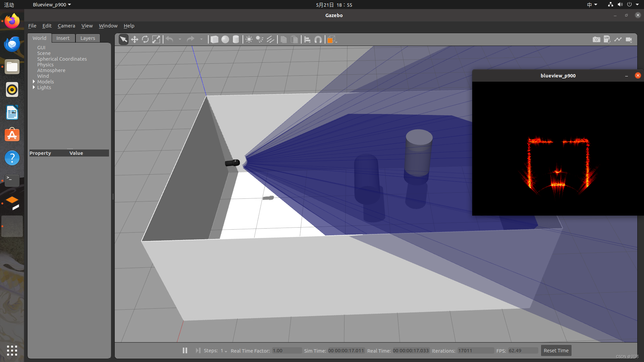Screen dimensions: 644x362
Task: Insert a sphere shape
Action: [225, 40]
